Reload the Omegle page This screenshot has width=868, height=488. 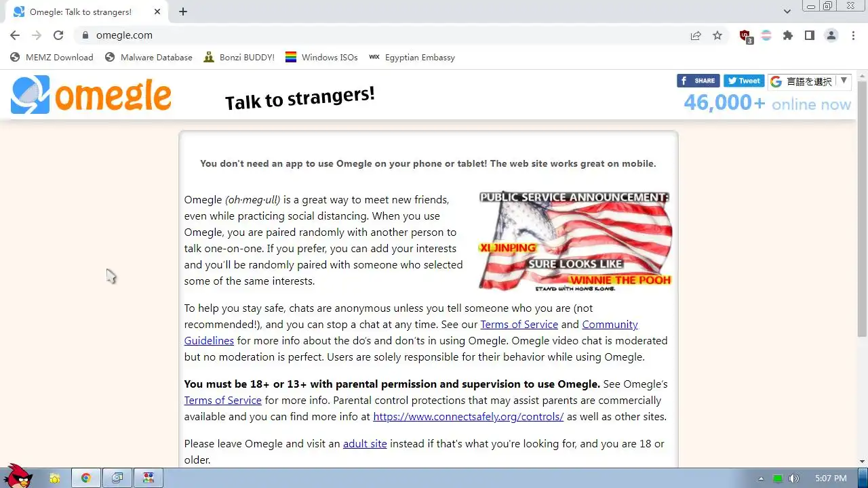click(x=58, y=35)
